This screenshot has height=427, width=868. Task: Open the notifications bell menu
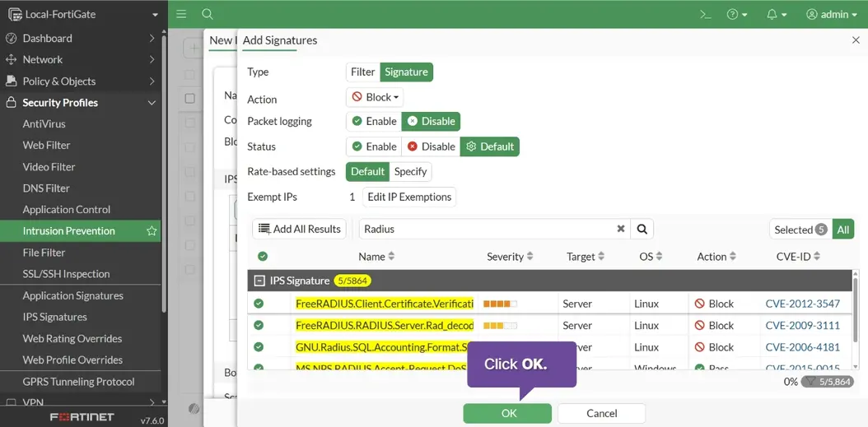click(777, 15)
